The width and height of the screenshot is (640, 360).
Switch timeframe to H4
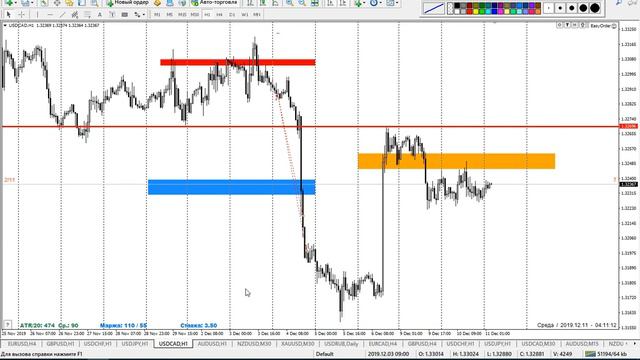tap(220, 15)
